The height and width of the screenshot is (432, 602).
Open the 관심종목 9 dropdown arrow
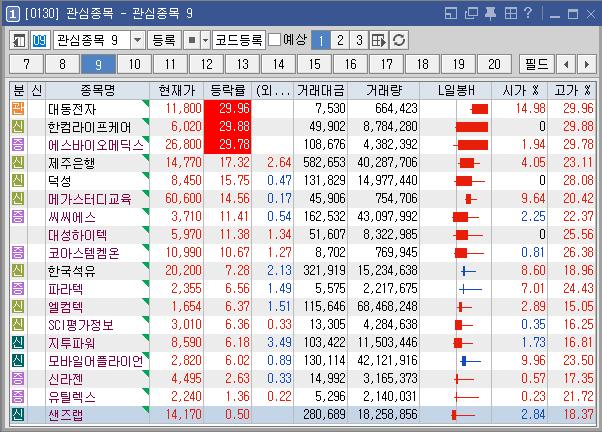click(x=137, y=40)
